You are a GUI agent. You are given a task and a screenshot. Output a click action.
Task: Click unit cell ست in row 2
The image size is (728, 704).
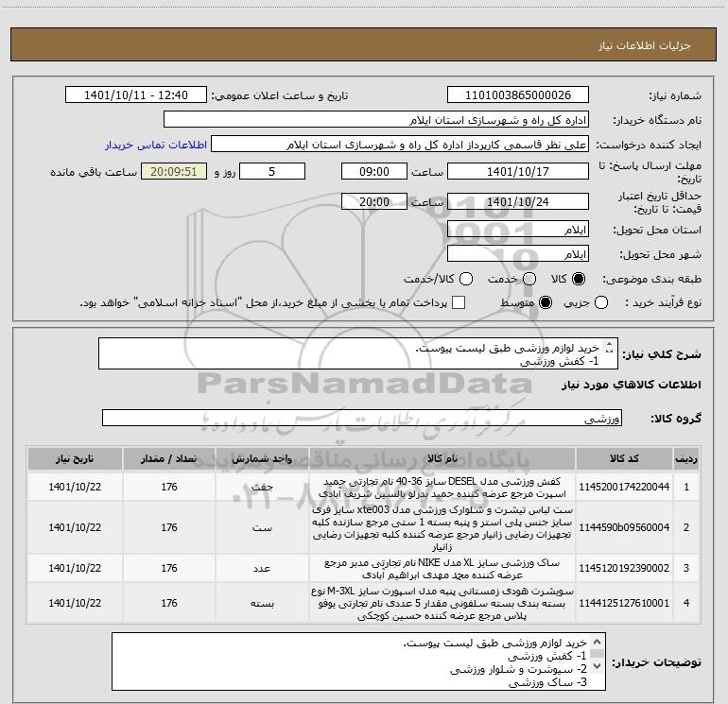[262, 527]
